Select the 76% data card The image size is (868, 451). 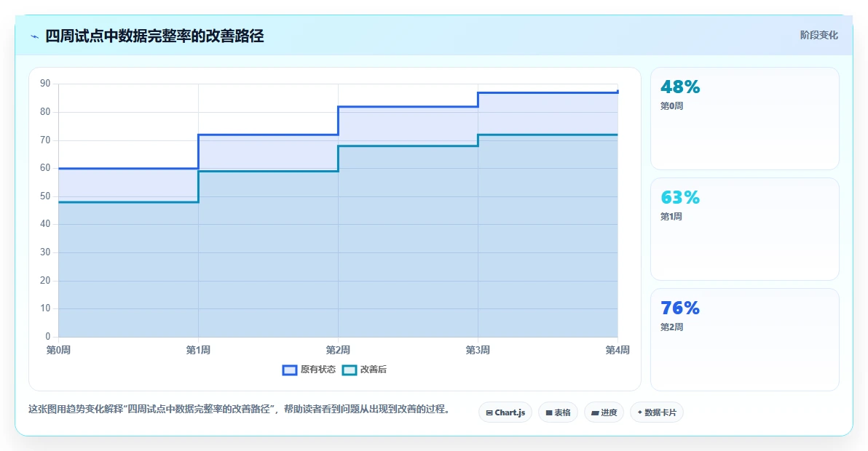coord(744,340)
